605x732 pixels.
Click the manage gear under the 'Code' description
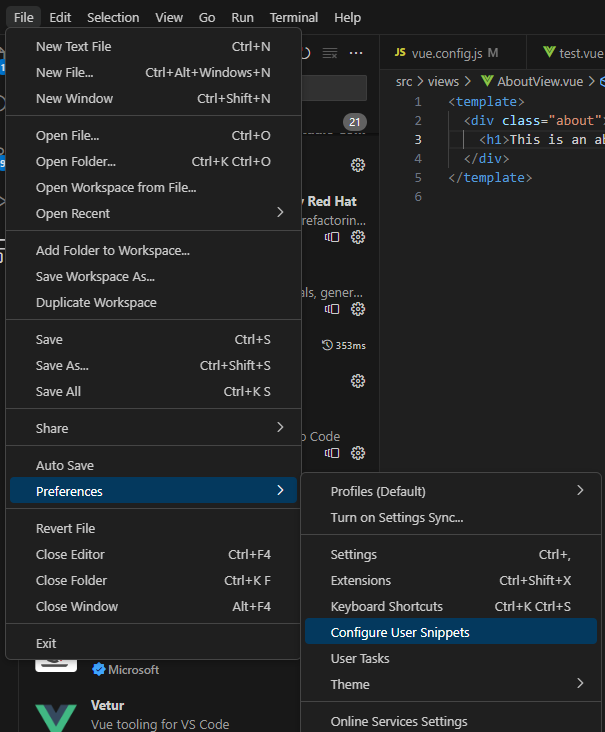(x=358, y=453)
